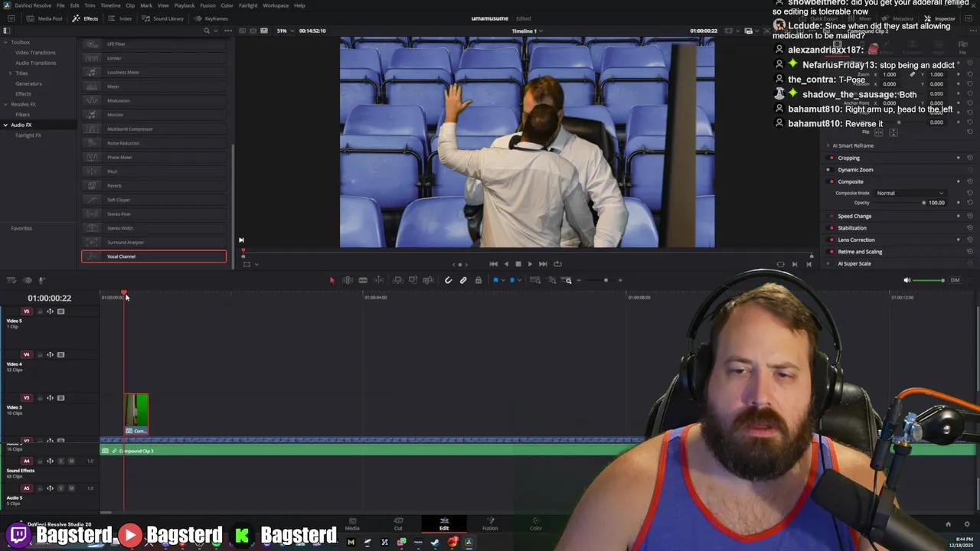Expand the Lens Correction section
Screen dimensions: 980x551
point(856,240)
